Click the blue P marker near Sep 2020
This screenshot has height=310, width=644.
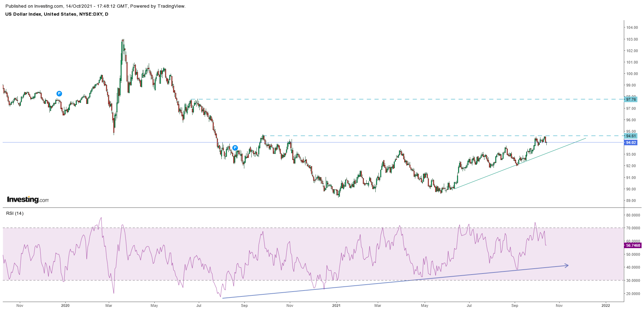click(235, 148)
